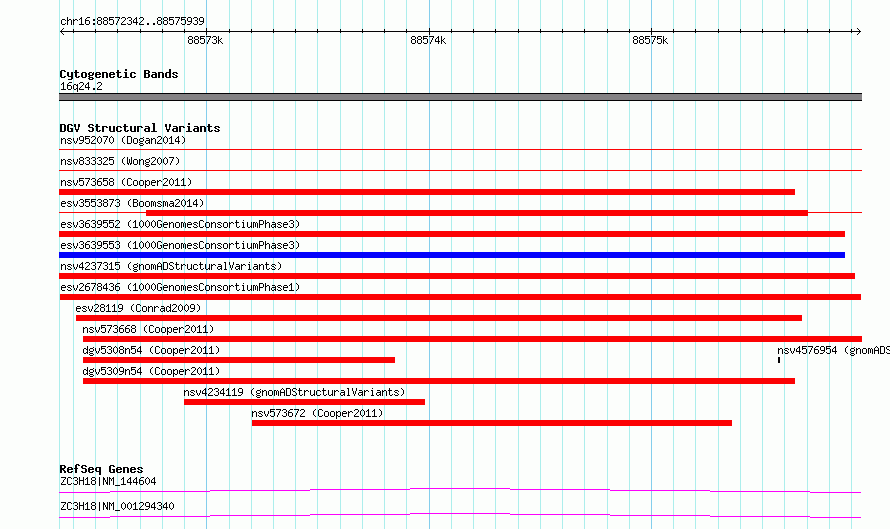Click the 88573k ruler tick label
The height and width of the screenshot is (529, 890).
tap(205, 40)
